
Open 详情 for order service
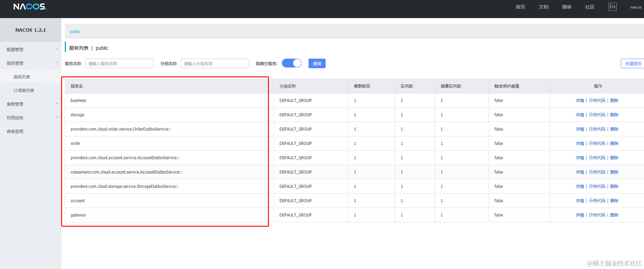(x=580, y=144)
